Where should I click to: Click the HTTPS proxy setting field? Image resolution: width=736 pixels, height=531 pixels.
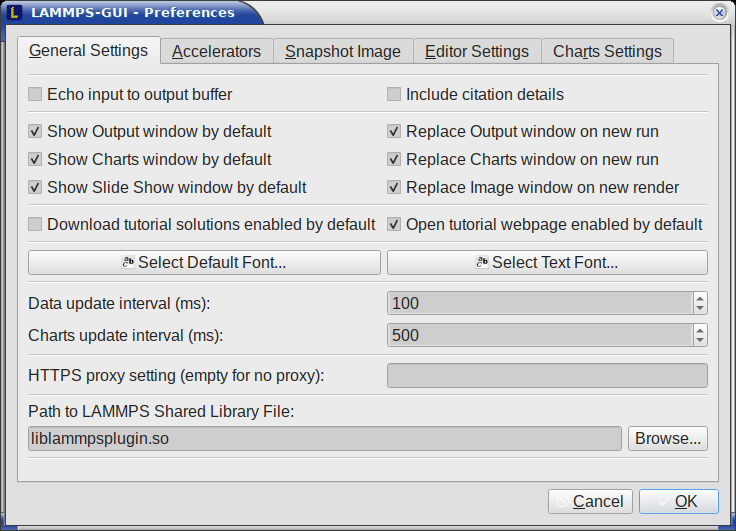coord(547,376)
